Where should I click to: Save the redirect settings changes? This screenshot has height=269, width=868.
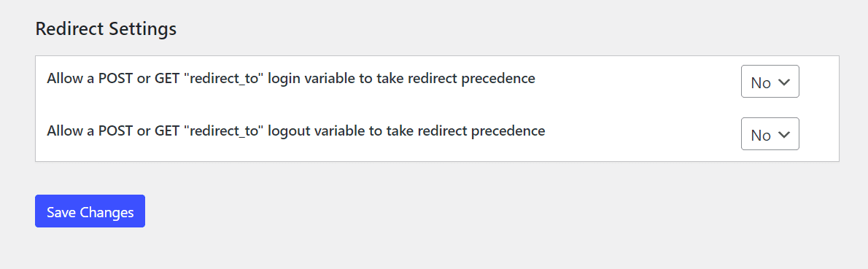tap(90, 211)
